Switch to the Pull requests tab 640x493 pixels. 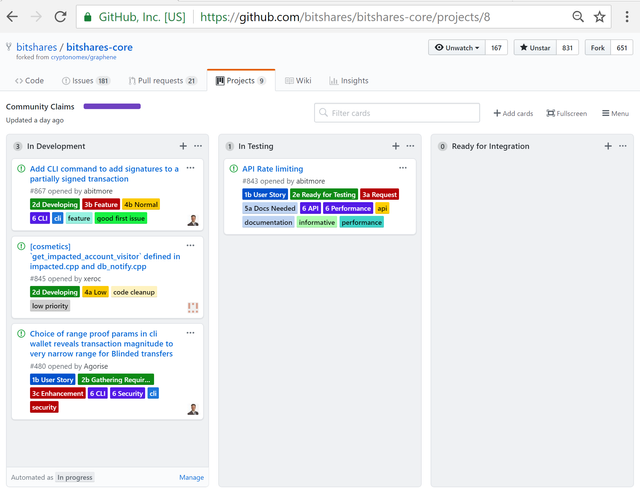pyautogui.click(x=162, y=80)
